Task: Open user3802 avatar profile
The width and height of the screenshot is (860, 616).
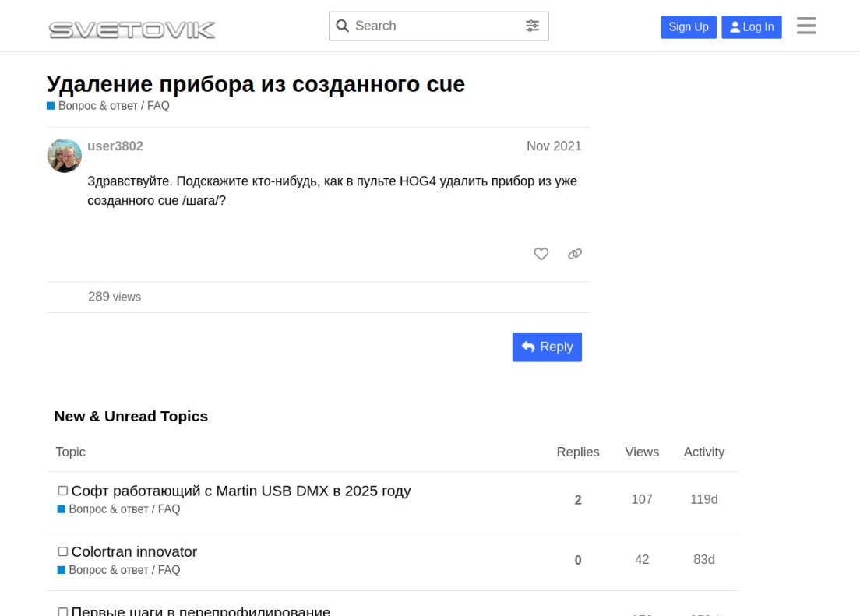Action: pyautogui.click(x=64, y=155)
